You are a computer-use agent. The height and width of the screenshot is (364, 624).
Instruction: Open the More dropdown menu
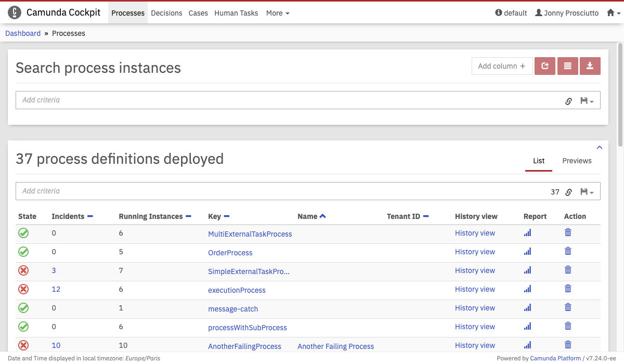coord(277,13)
